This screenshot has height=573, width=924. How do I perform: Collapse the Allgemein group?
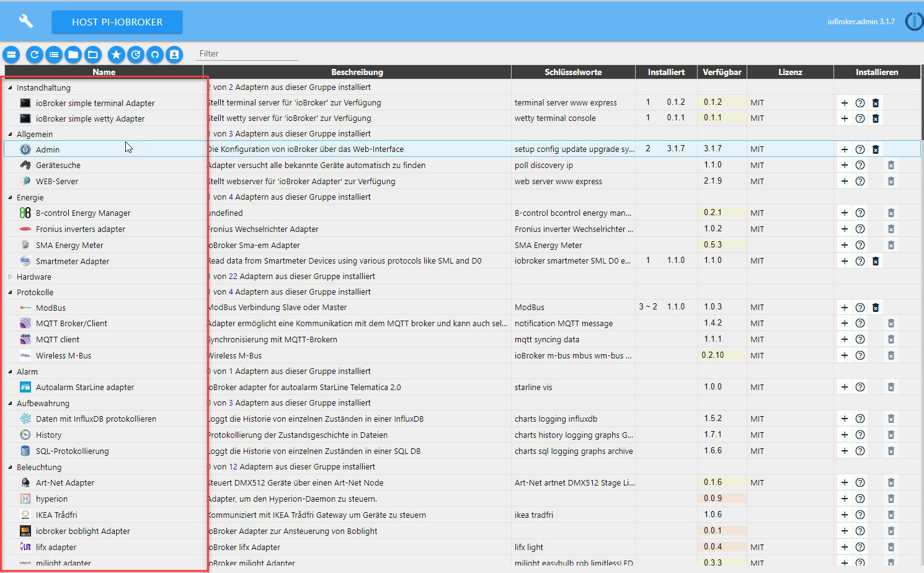[10, 134]
